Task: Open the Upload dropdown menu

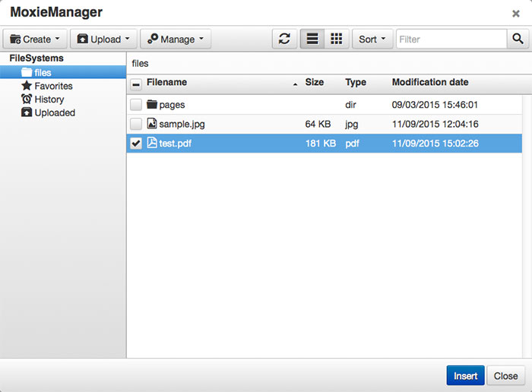Action: 103,39
